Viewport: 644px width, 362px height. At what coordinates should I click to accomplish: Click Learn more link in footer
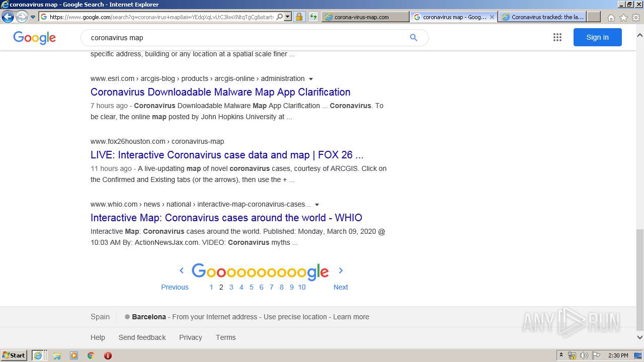tap(351, 317)
